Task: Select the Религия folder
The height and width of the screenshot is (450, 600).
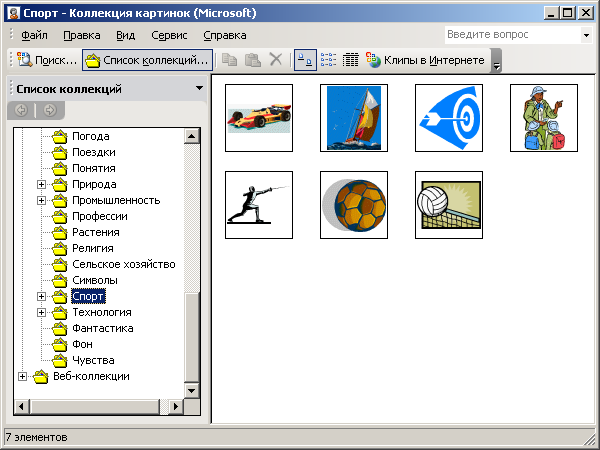Action: point(93,248)
